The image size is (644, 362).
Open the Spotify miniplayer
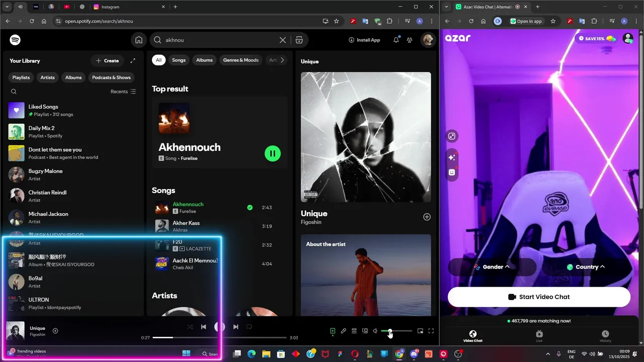coord(420,331)
